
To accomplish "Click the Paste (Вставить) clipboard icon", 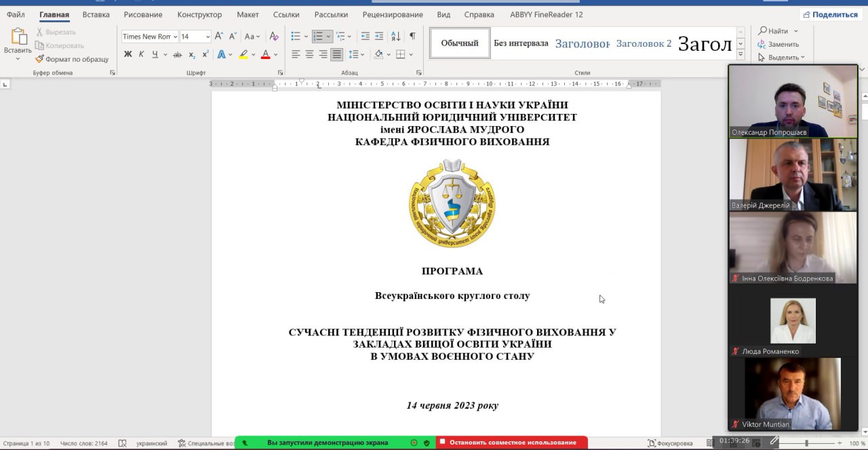I will click(x=18, y=40).
